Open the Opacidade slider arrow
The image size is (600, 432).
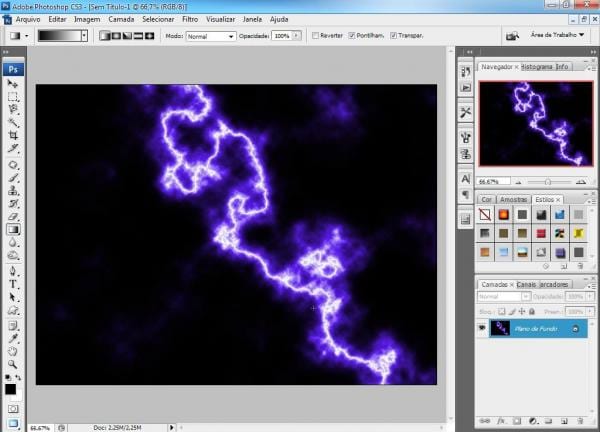coord(297,36)
